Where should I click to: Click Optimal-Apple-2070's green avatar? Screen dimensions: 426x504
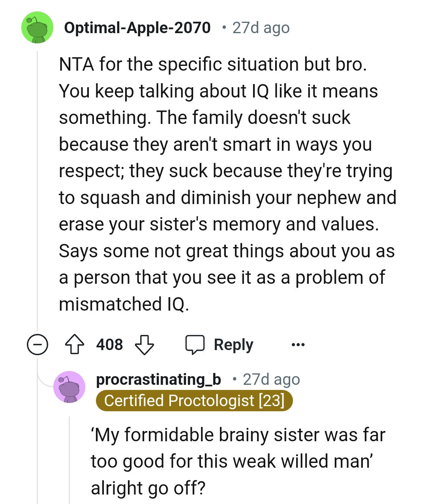pyautogui.click(x=37, y=28)
